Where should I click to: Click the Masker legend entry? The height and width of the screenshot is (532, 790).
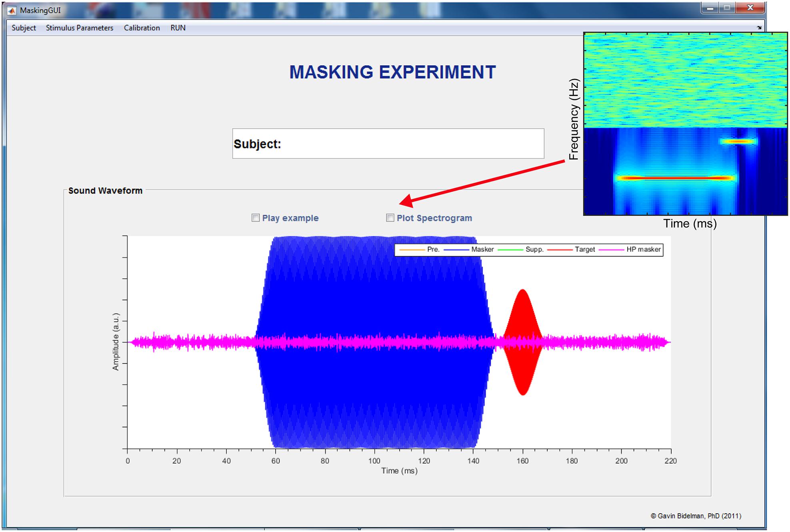click(468, 250)
